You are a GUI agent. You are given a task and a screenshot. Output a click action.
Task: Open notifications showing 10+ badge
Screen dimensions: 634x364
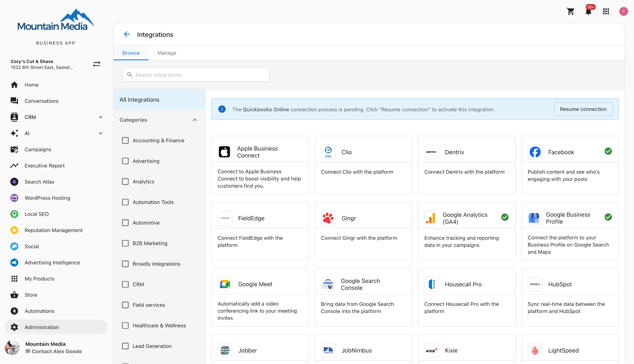(x=588, y=11)
